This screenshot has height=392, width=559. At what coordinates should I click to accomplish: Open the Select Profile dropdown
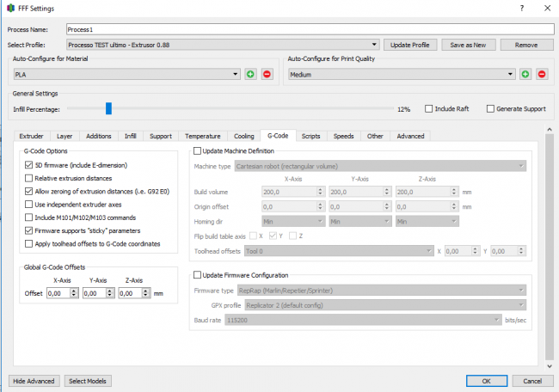(x=223, y=45)
